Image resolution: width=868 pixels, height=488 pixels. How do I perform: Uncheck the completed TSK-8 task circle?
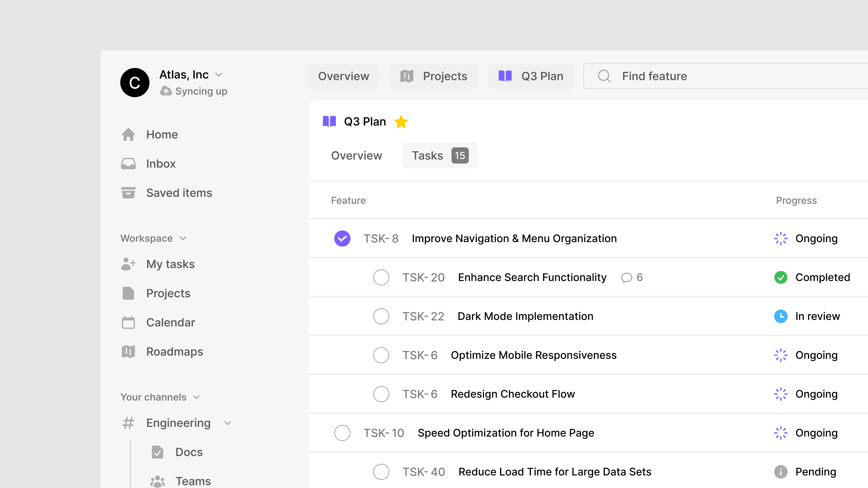click(x=342, y=238)
